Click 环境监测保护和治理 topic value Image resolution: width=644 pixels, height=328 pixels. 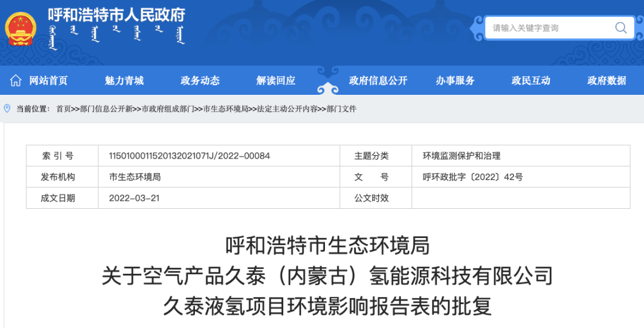click(x=462, y=156)
